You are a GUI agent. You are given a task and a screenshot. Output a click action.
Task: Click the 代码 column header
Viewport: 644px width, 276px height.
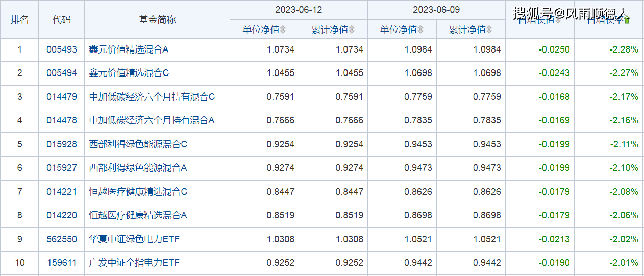(62, 20)
